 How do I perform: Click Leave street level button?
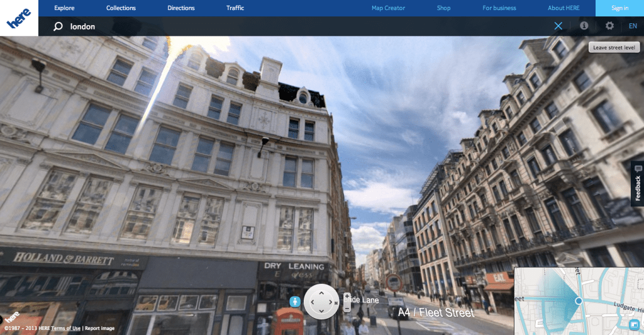(614, 47)
